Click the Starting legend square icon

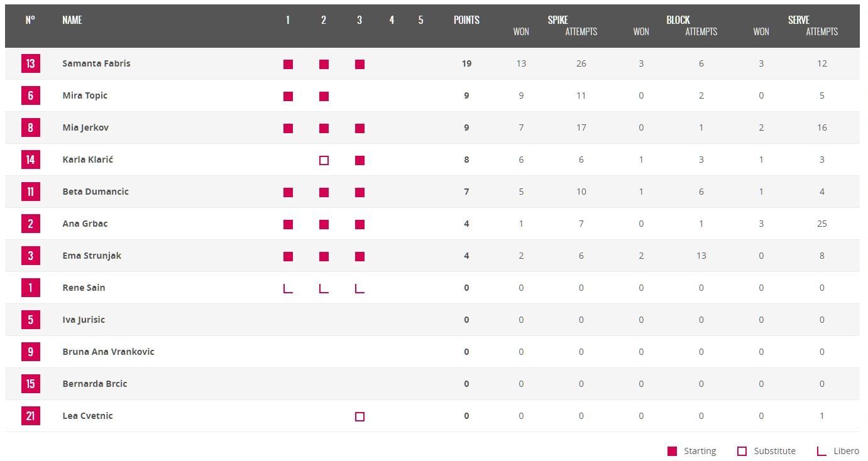click(672, 451)
